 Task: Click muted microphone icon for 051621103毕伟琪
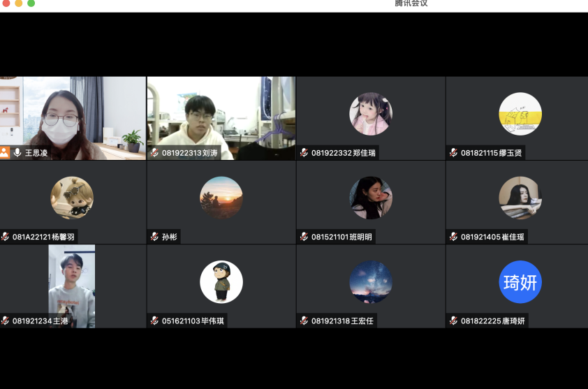pyautogui.click(x=154, y=321)
